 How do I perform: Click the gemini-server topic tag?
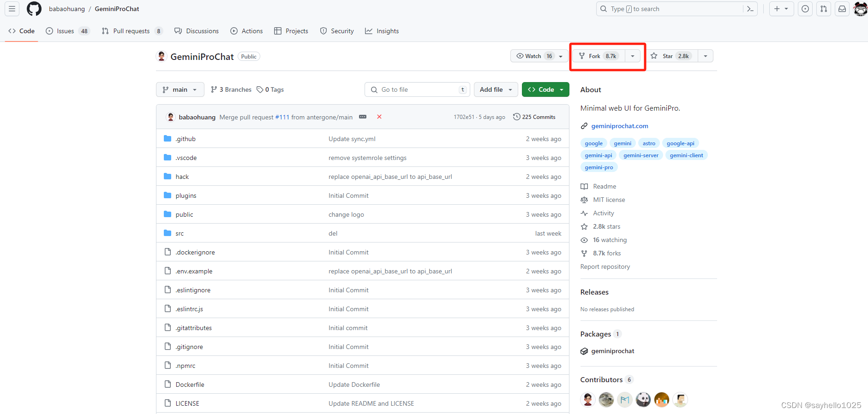point(641,155)
